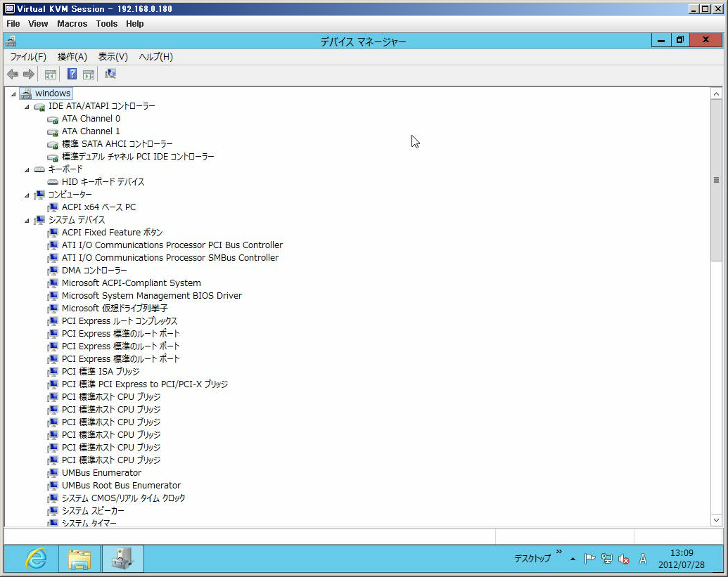The height and width of the screenshot is (577, 728).
Task: Select UMBus Root Bus Enumerator
Action: coord(121,485)
